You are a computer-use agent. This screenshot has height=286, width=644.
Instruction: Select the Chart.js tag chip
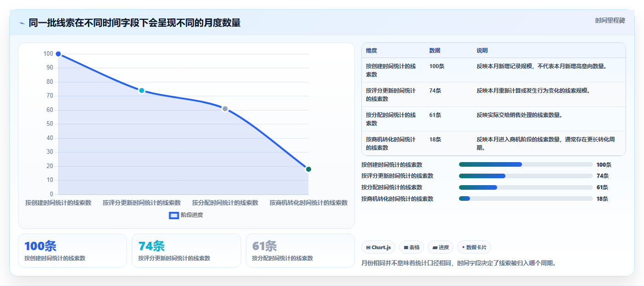point(378,247)
